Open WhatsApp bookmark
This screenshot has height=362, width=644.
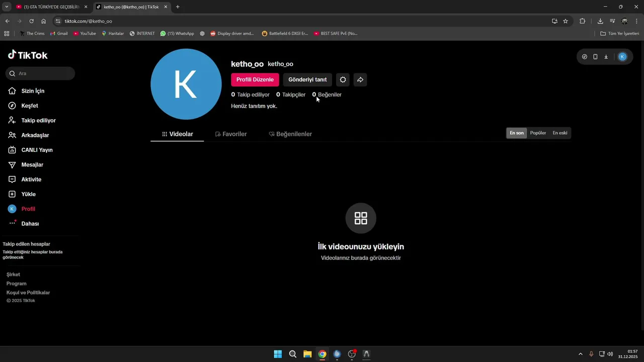point(177,34)
